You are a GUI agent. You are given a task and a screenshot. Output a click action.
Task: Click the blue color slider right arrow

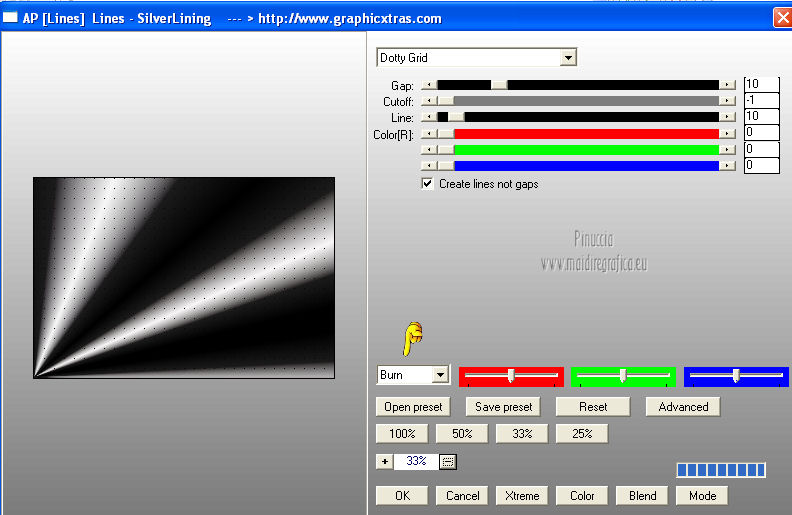727,166
